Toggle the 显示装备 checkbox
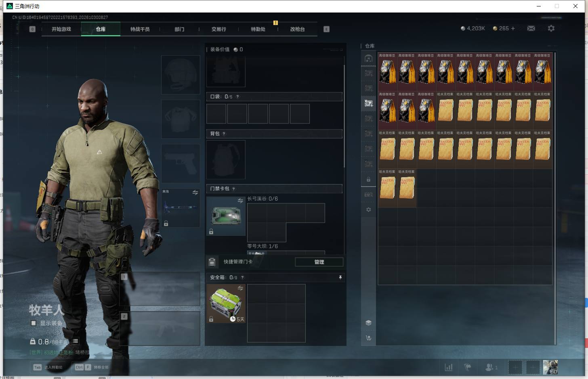The image size is (588, 379). [34, 323]
